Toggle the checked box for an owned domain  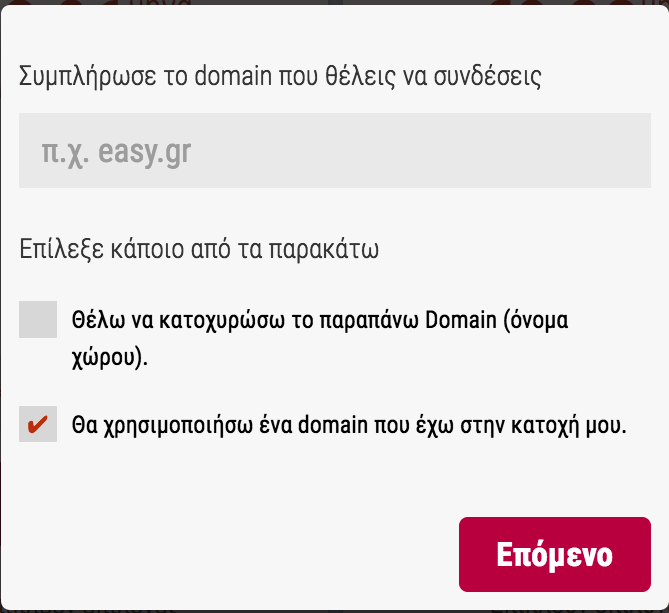(38, 424)
